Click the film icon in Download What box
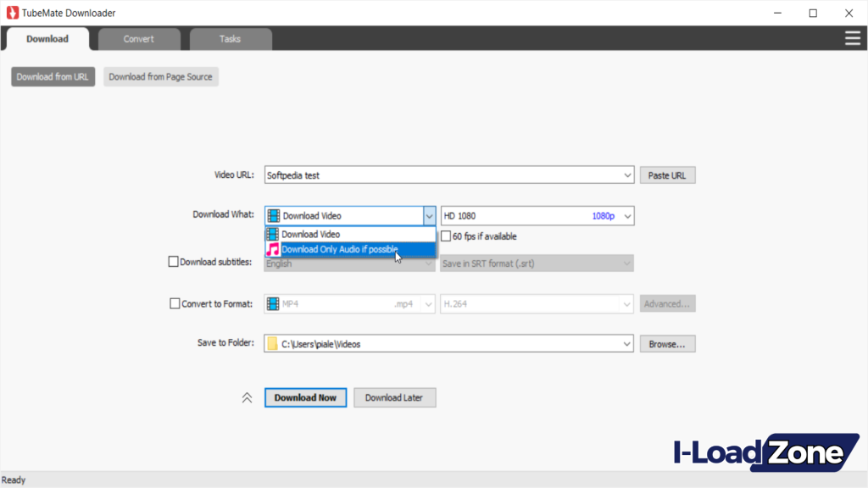The width and height of the screenshot is (868, 488). 273,215
